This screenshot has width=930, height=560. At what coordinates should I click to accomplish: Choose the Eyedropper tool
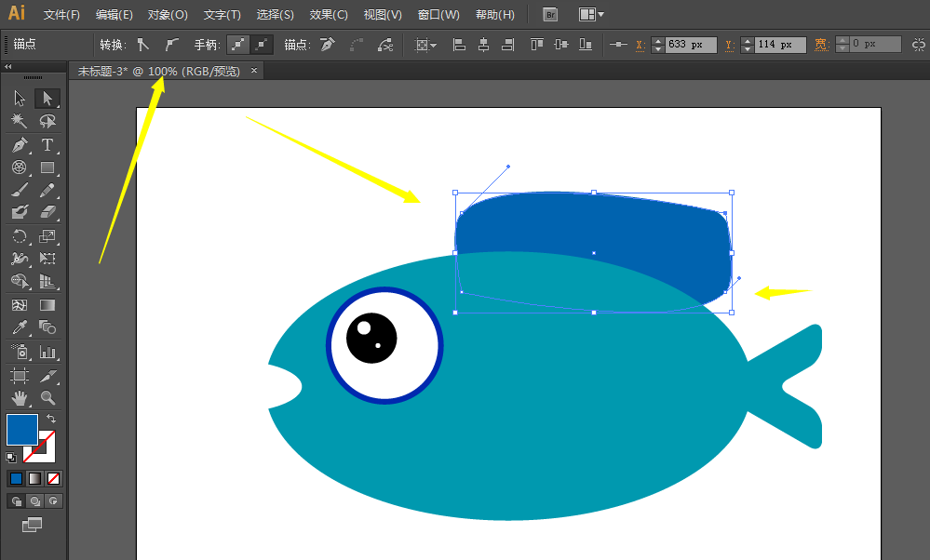(20, 327)
